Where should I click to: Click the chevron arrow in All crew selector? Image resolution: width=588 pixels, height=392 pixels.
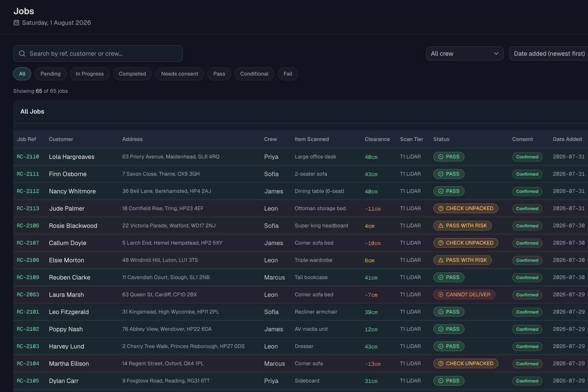pyautogui.click(x=496, y=54)
